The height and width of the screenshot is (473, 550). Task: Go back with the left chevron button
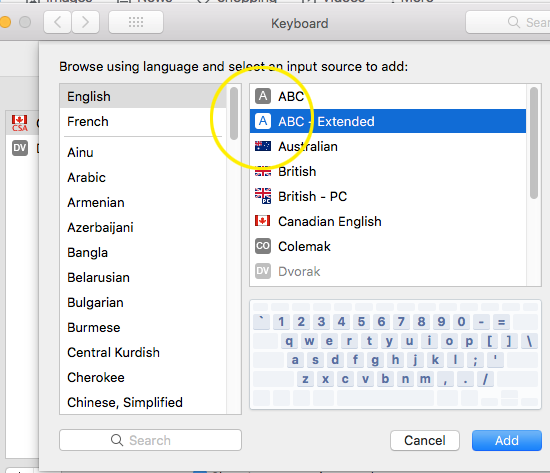point(58,22)
